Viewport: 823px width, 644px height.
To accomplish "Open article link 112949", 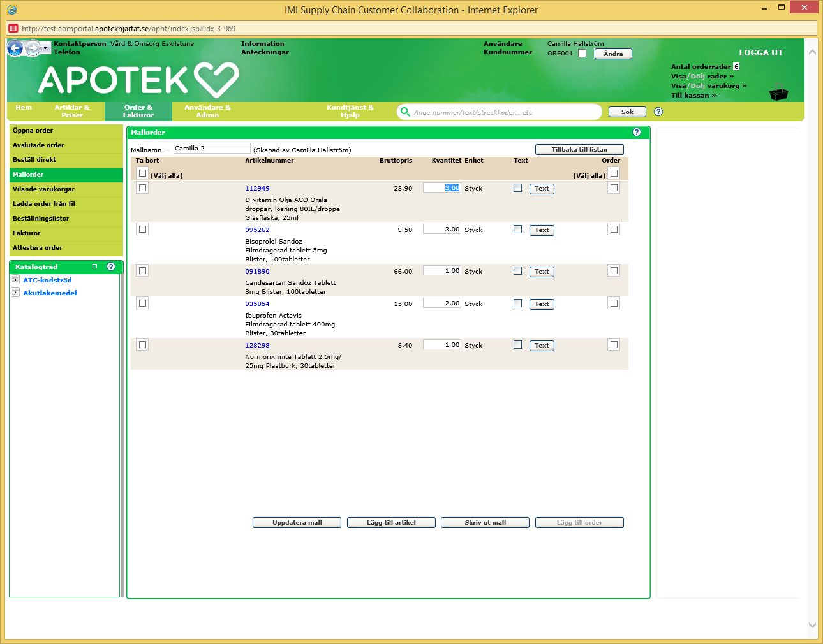I will coord(257,189).
